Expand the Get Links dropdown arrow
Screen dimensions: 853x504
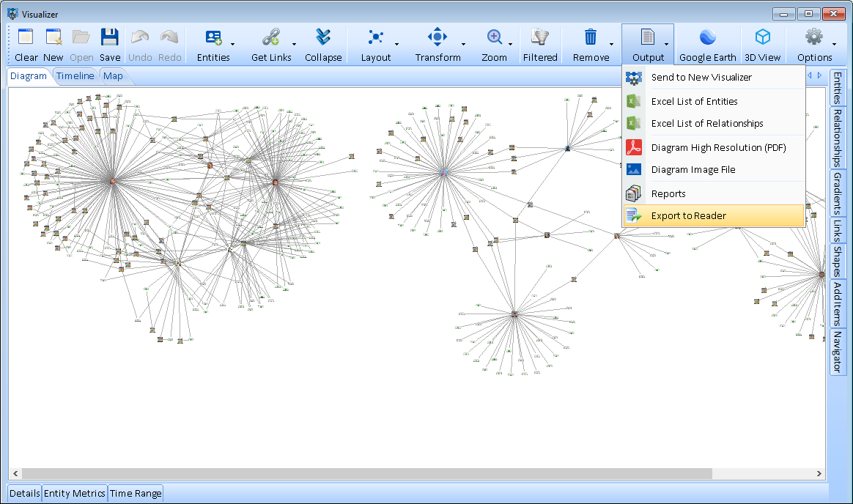[x=295, y=44]
